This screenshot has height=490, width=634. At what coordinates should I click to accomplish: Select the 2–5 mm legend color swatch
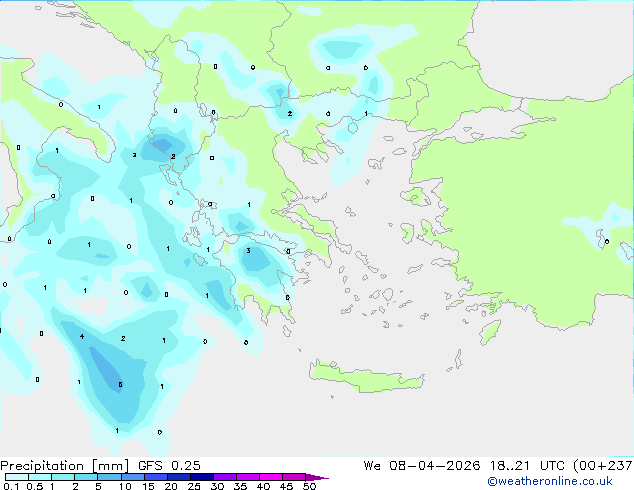coord(86,477)
